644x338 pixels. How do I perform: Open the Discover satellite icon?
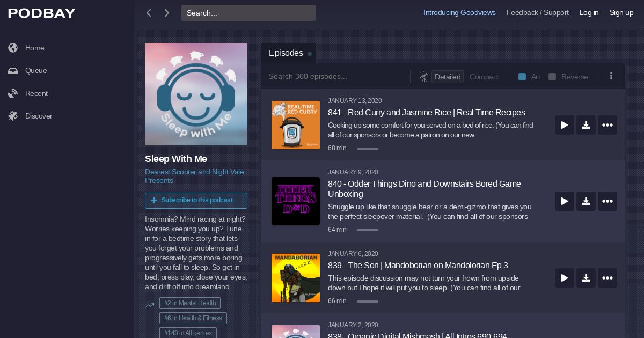(13, 116)
